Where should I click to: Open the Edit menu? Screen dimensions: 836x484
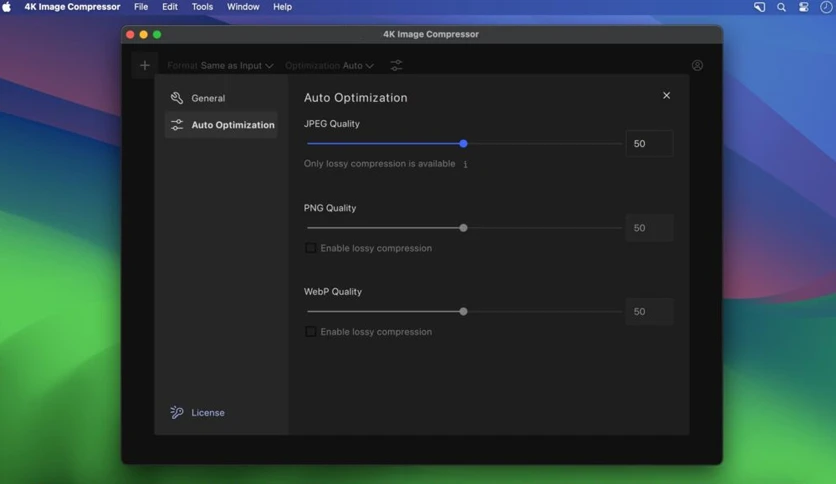170,7
